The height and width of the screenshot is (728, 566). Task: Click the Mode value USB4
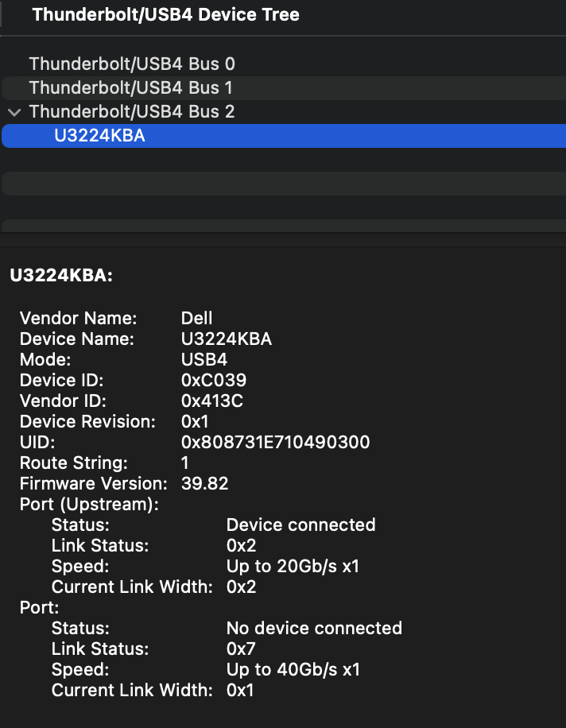[x=204, y=359]
